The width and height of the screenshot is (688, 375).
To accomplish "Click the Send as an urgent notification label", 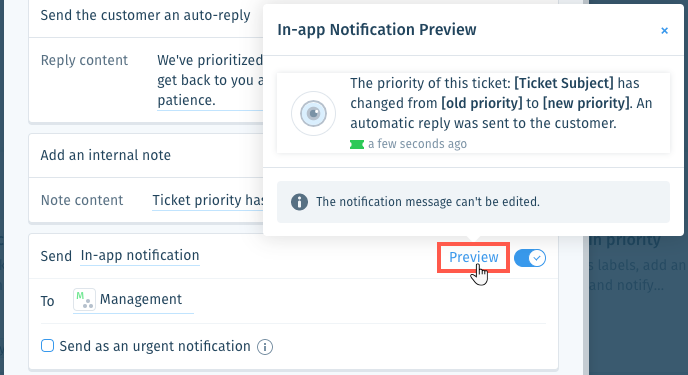I will click(x=155, y=346).
